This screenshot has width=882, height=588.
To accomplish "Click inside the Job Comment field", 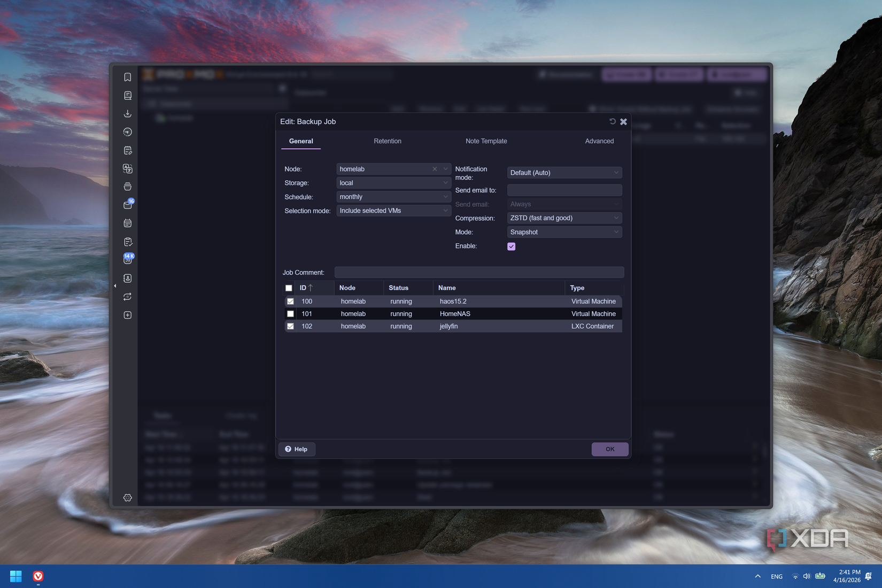I will pyautogui.click(x=478, y=272).
